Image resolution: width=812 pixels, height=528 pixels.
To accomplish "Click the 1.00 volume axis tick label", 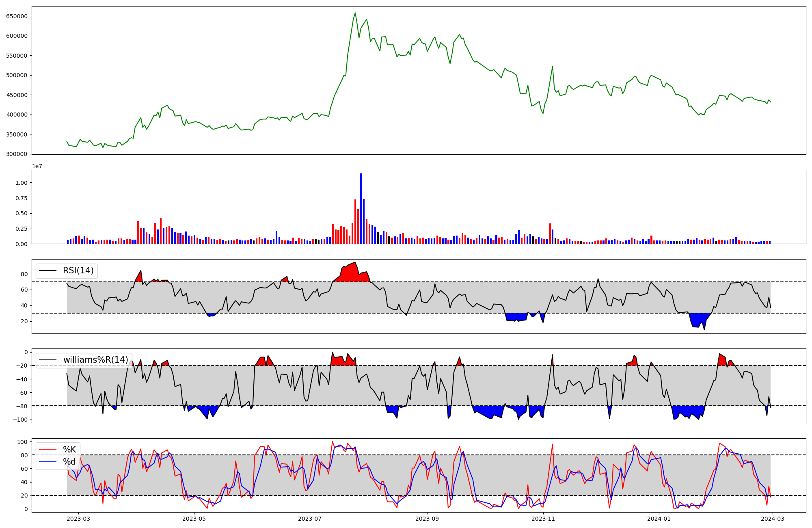I will [x=21, y=183].
